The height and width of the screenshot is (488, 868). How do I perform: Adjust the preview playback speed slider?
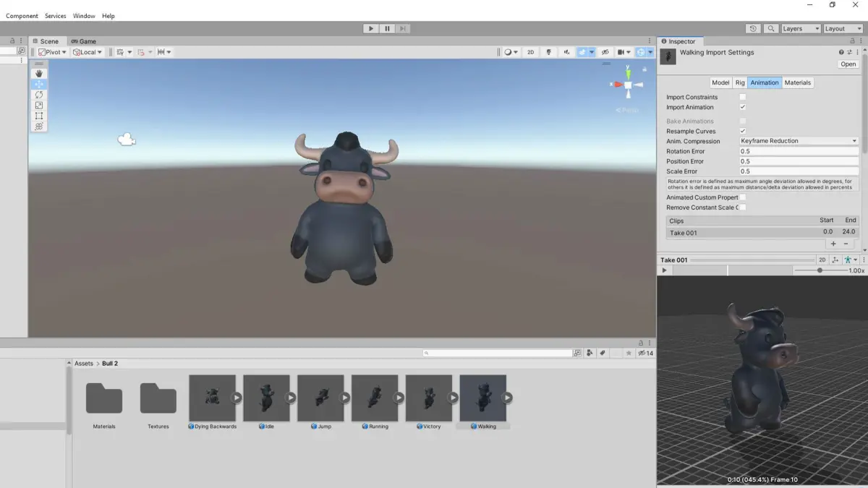pyautogui.click(x=820, y=270)
